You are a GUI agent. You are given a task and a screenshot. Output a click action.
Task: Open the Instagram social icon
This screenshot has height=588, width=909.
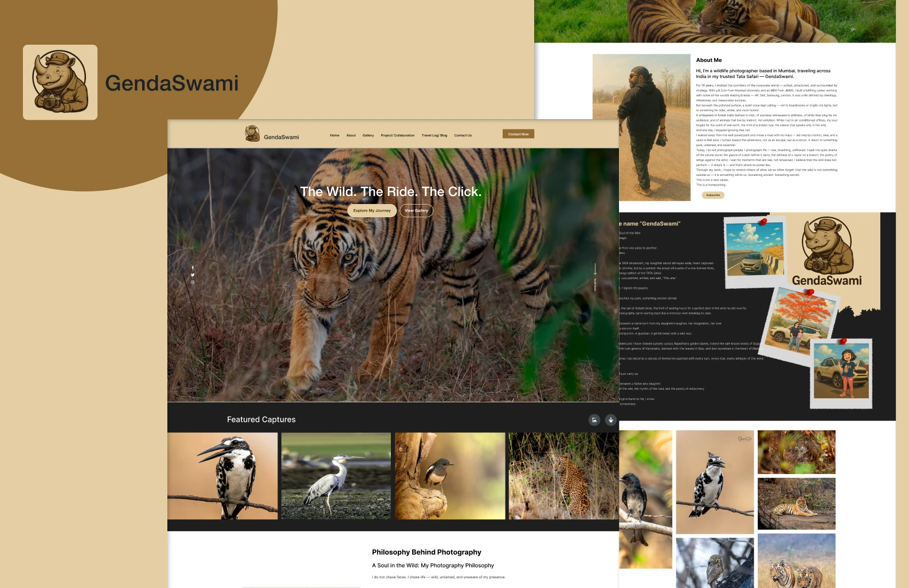193,282
